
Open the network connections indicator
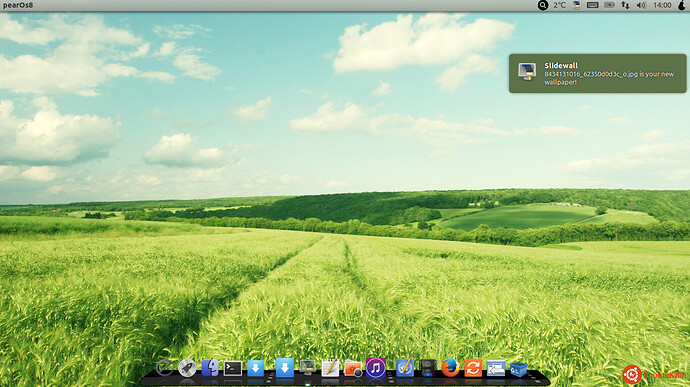[625, 5]
